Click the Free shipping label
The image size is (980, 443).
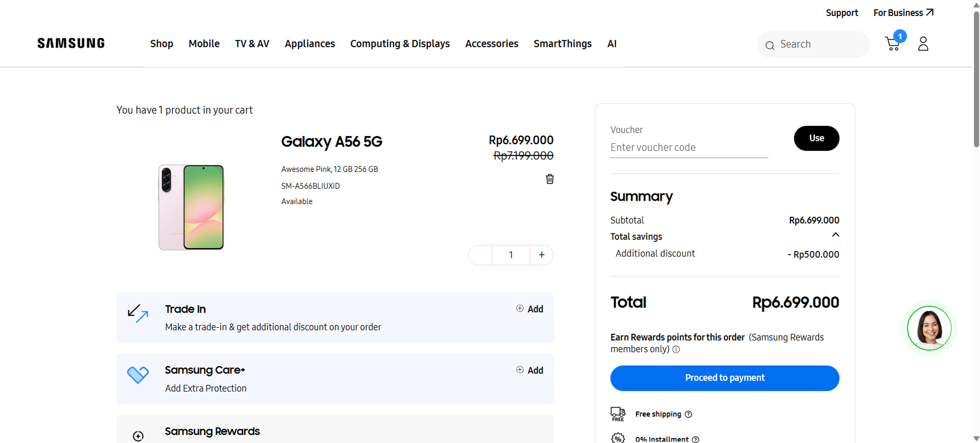[658, 414]
